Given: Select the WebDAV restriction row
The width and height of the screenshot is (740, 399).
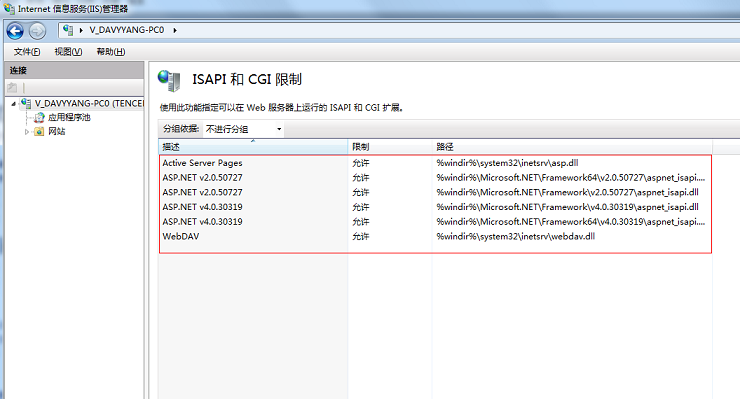Looking at the screenshot, I should (435, 236).
